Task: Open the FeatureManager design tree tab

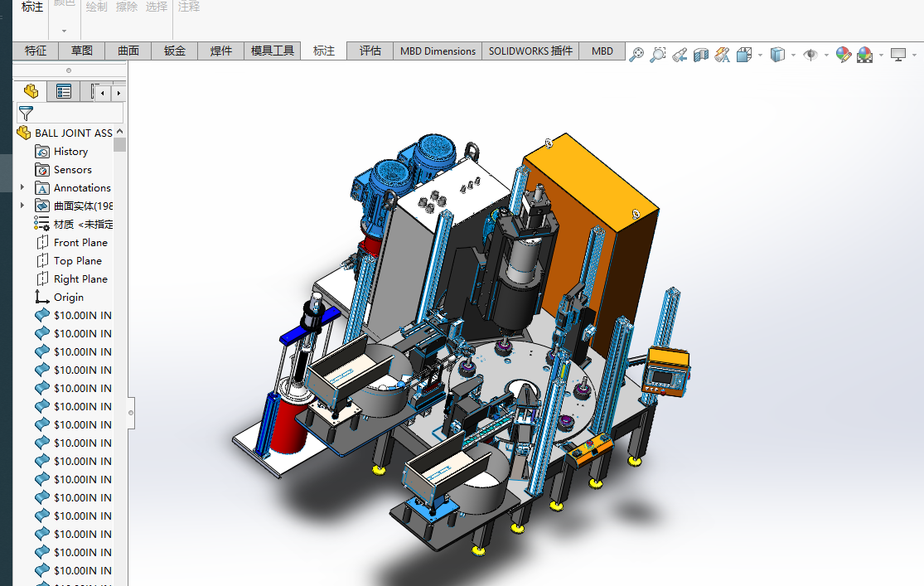Action: pos(31,91)
